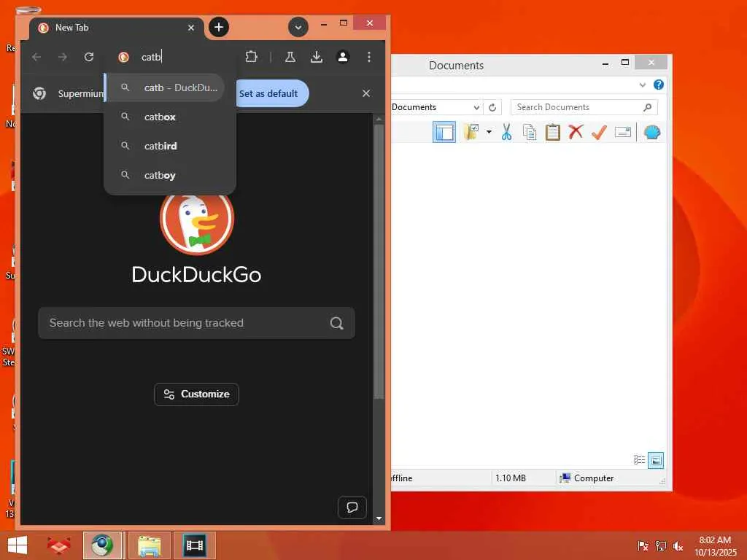Open the Supermium browser taskbar icon

103,545
